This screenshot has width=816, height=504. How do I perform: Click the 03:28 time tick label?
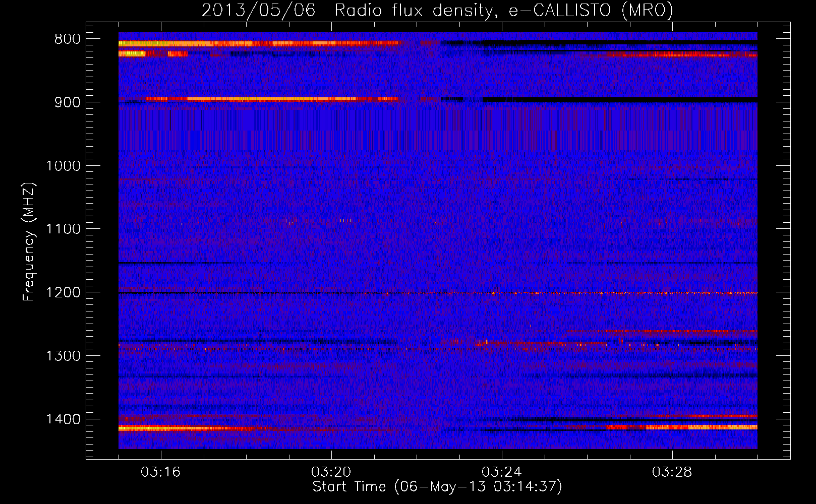[672, 472]
